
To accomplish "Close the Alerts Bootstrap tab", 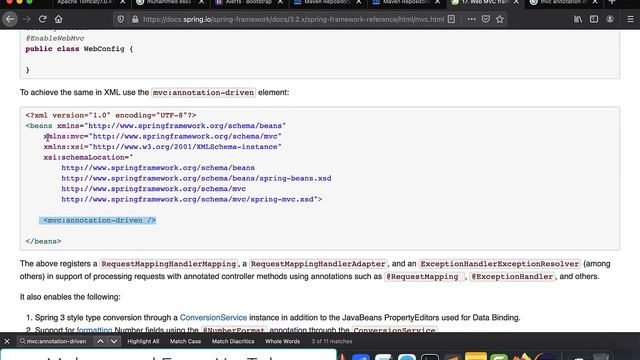I will pos(280,2).
